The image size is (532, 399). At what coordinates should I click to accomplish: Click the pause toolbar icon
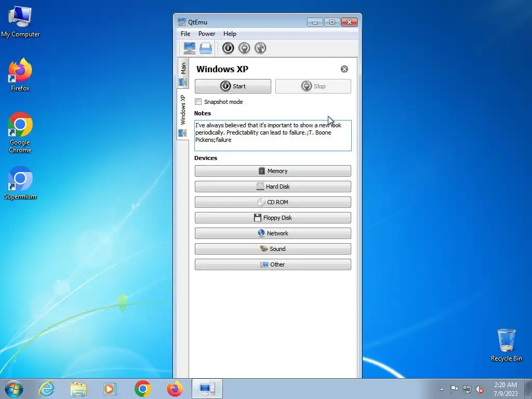[244, 48]
